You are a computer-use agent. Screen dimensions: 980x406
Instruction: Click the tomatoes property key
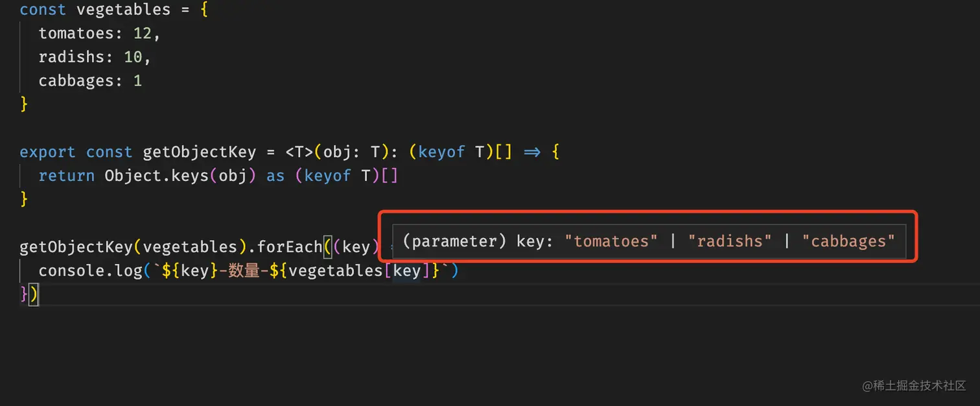(76, 33)
